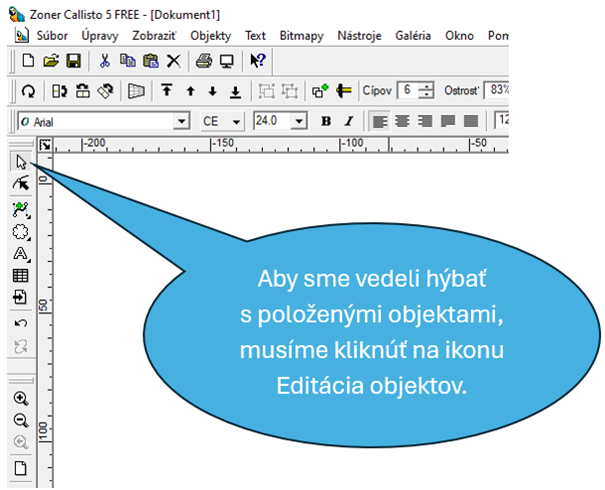Open the CE character set dropdown
This screenshot has width=605, height=490.
pyautogui.click(x=236, y=121)
